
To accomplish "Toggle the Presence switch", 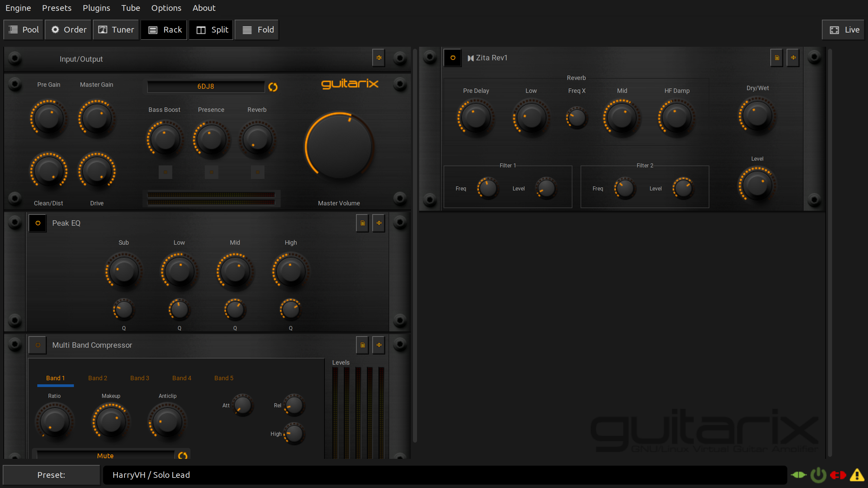I will pyautogui.click(x=212, y=172).
